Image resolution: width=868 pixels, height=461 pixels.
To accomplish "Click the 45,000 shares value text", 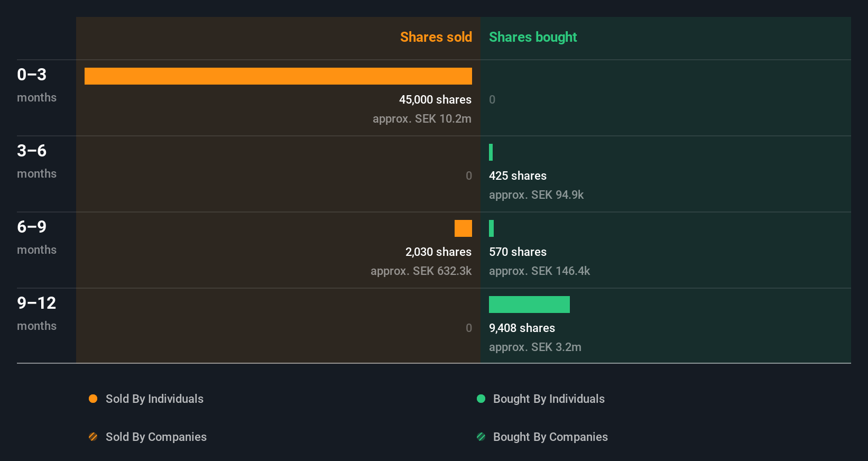I will pos(435,99).
